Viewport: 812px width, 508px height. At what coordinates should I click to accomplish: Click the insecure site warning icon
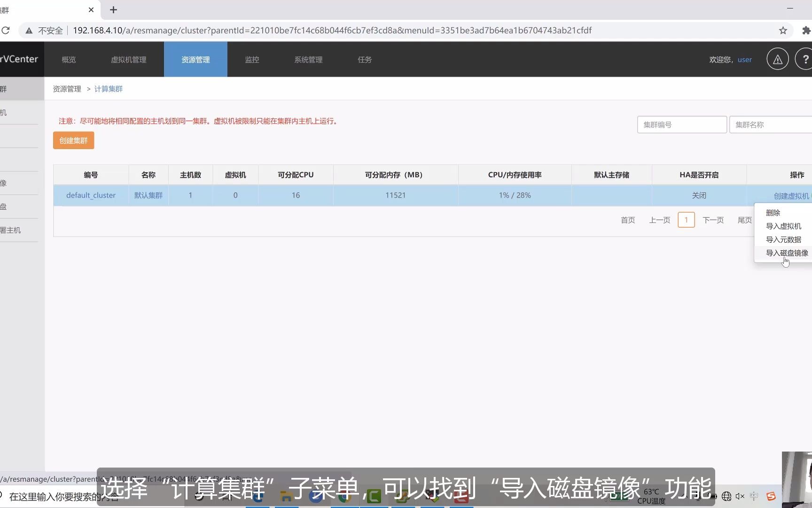click(x=29, y=31)
